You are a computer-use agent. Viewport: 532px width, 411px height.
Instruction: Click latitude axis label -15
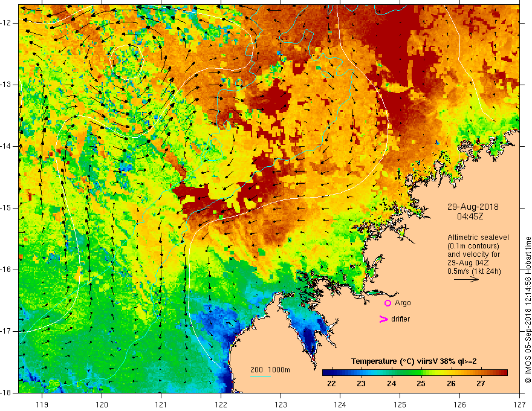(6, 208)
